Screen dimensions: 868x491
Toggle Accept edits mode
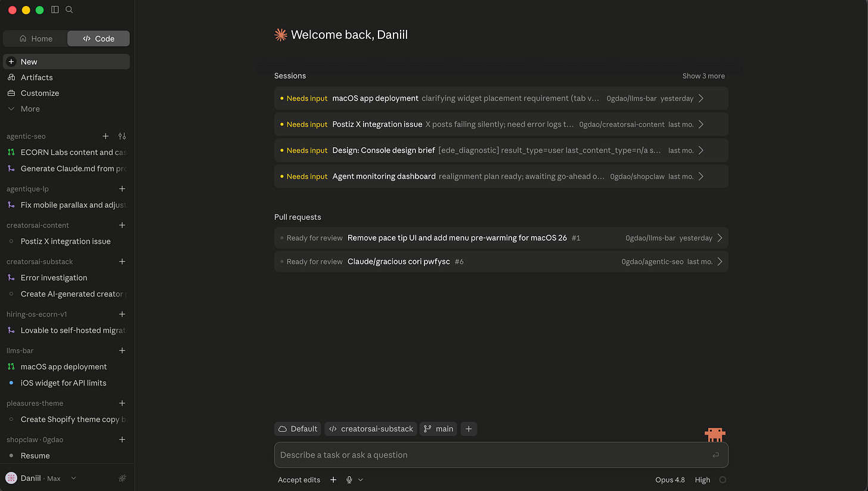[x=299, y=480]
